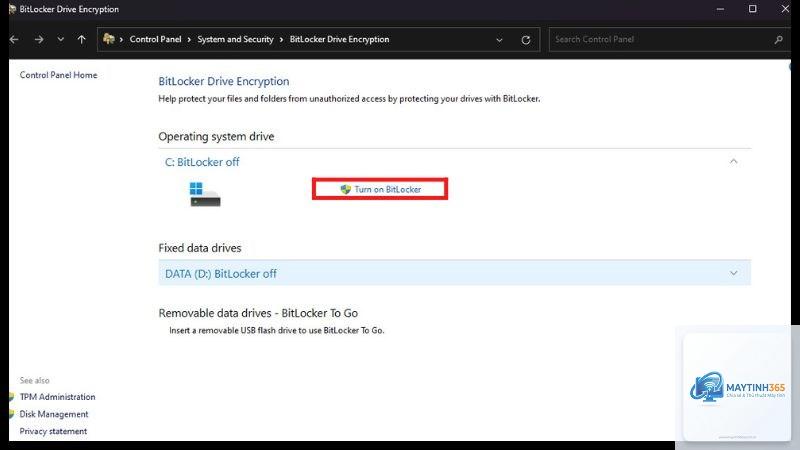Click the shield icon on Turn on BitLocker
Screen dimensions: 800x450
(345, 189)
